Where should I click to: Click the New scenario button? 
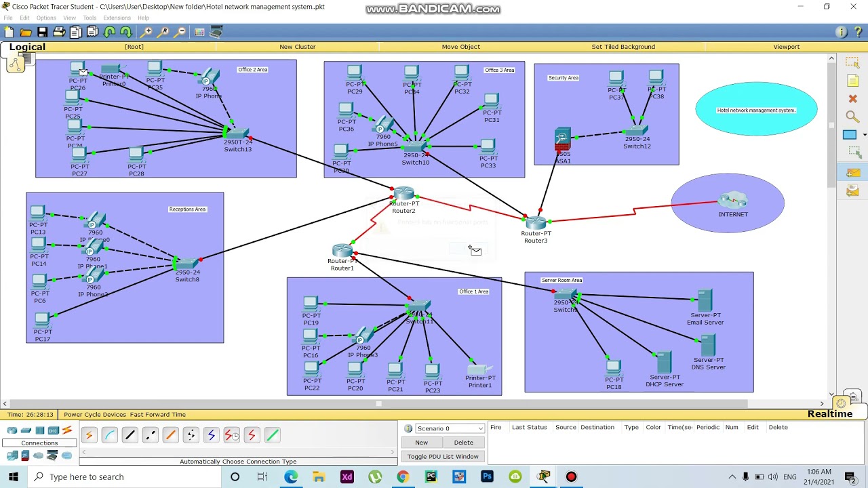tap(421, 443)
